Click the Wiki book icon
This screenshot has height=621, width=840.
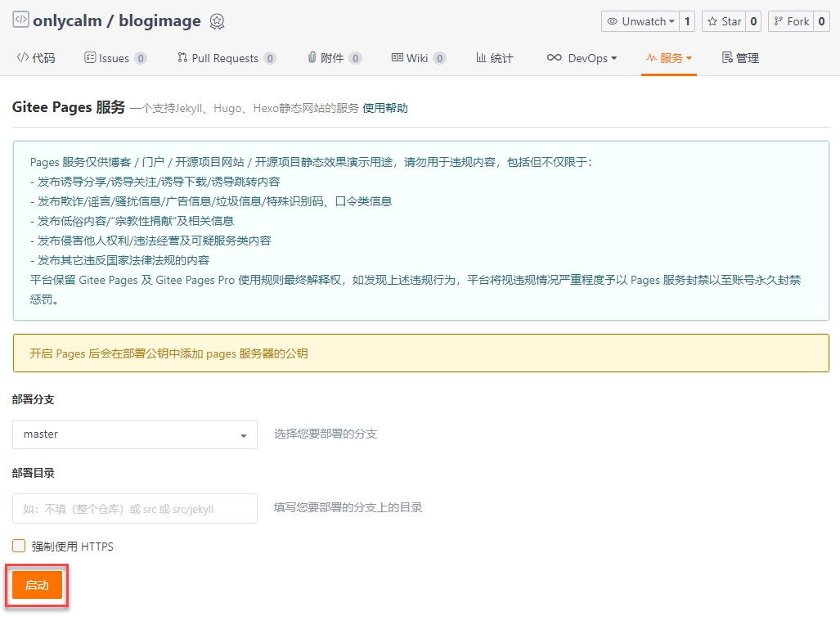pos(397,57)
